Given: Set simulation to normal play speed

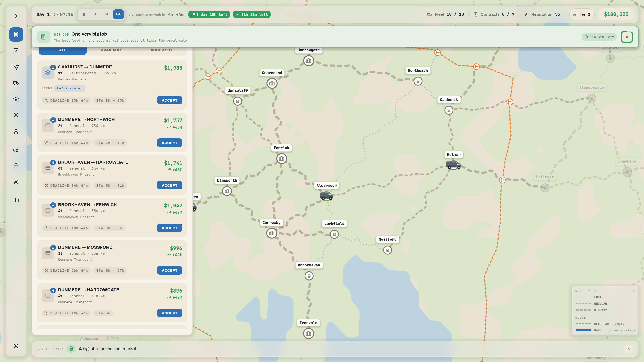Looking at the screenshot, I should click(x=95, y=14).
